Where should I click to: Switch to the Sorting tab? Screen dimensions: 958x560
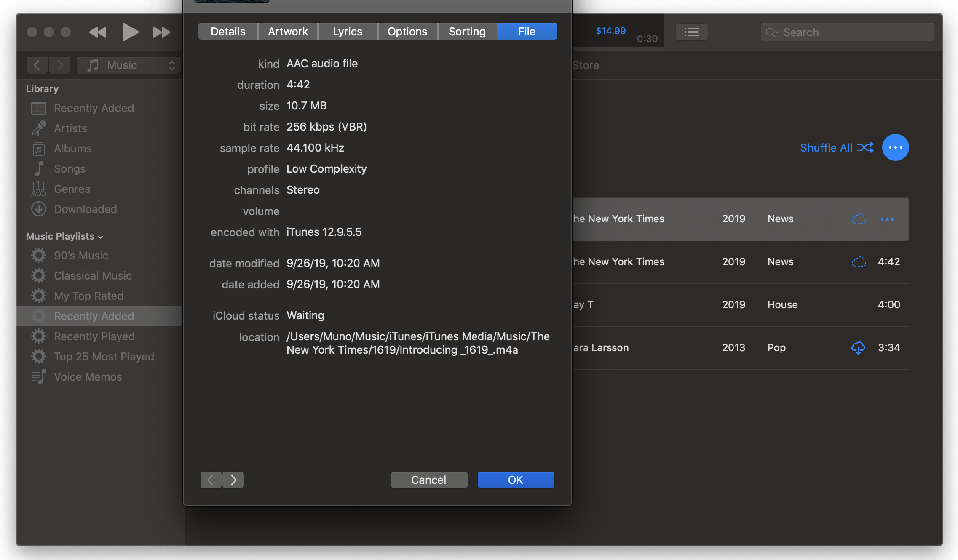pos(467,32)
